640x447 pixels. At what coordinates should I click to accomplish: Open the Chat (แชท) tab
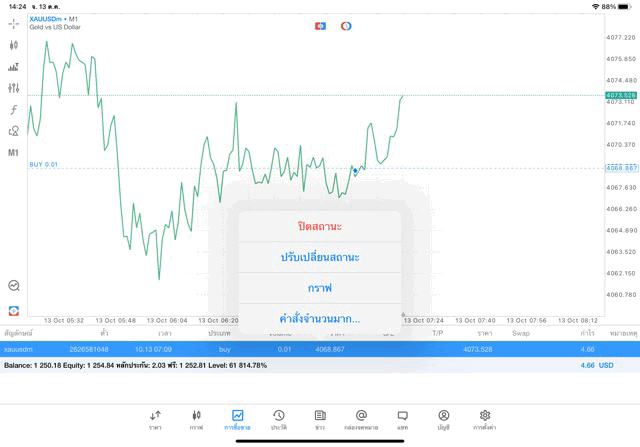click(402, 418)
